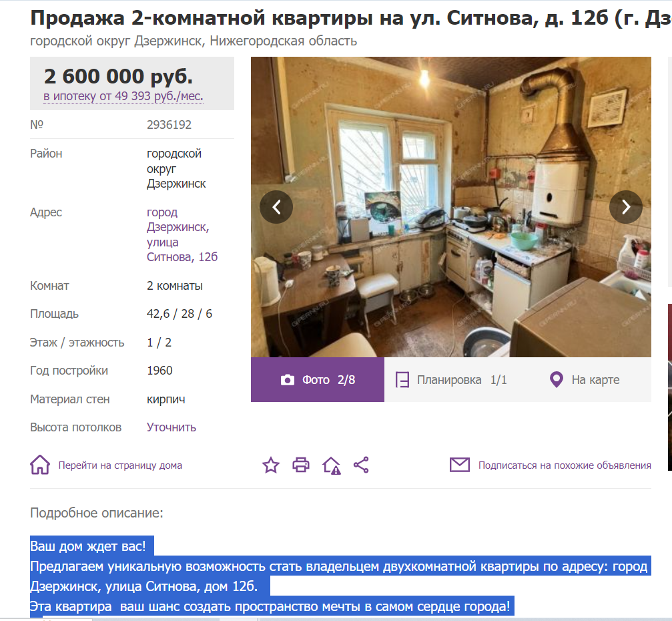Click Подписаться на похожие объявления
The image size is (672, 621).
pos(565,465)
